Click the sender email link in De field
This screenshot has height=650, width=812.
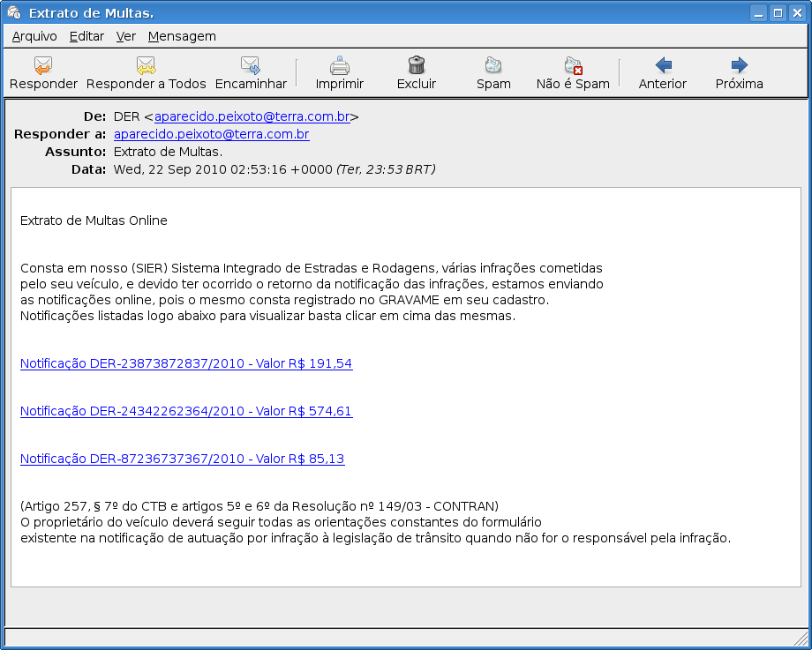252,117
